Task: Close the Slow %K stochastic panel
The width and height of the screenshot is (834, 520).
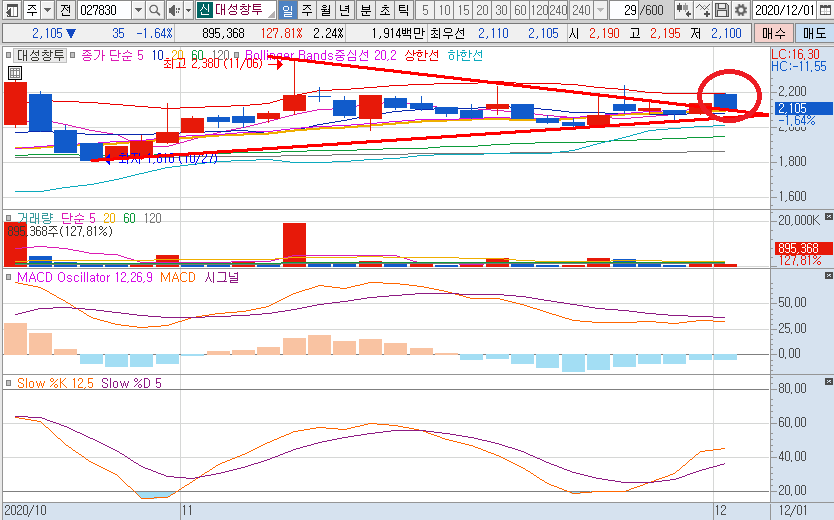Action: (828, 381)
